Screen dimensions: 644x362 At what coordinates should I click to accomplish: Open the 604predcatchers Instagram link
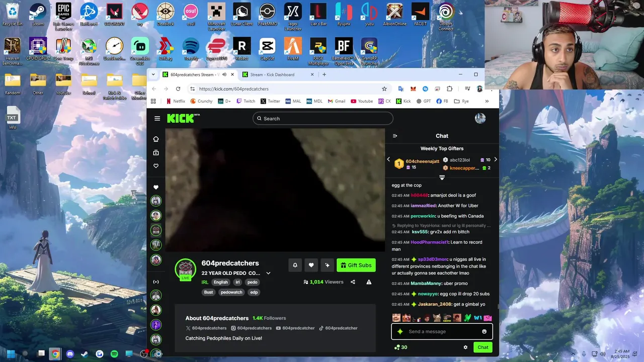click(252, 328)
